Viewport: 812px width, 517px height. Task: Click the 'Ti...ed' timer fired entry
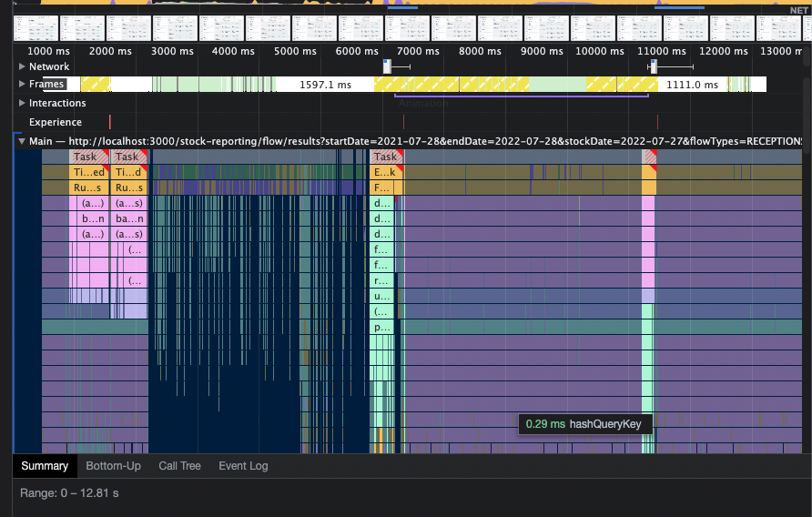point(88,172)
